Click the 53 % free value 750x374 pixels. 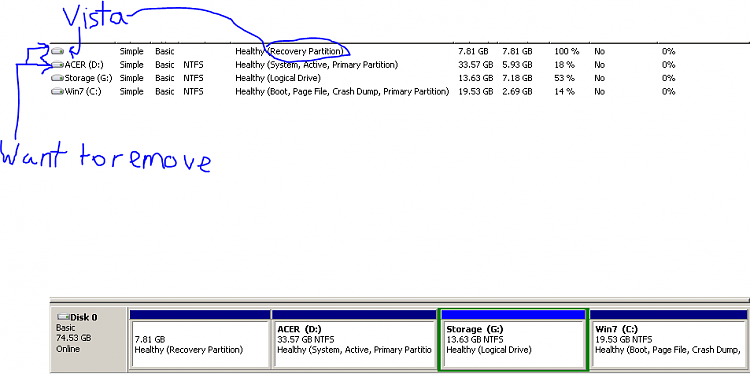pos(564,78)
